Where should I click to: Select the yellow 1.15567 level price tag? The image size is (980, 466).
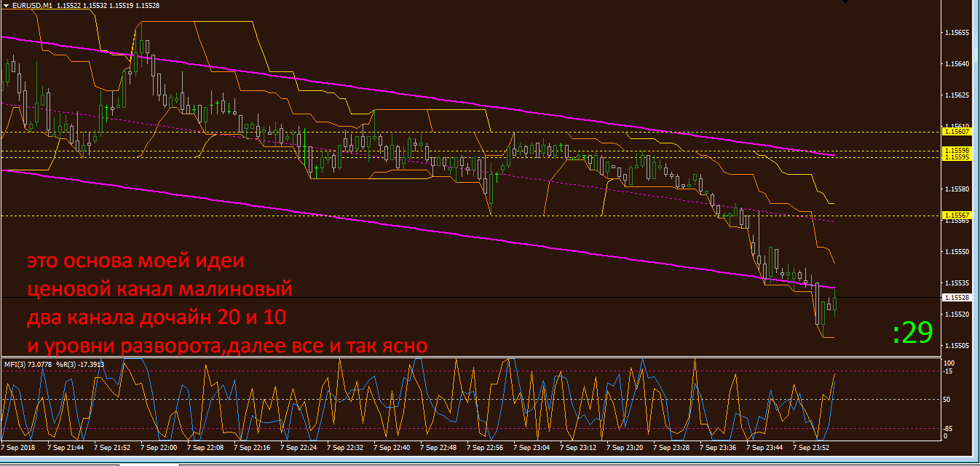[x=956, y=216]
